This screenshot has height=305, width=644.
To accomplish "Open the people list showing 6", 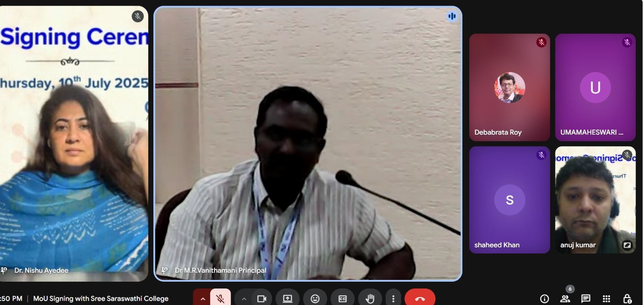I will (565, 298).
